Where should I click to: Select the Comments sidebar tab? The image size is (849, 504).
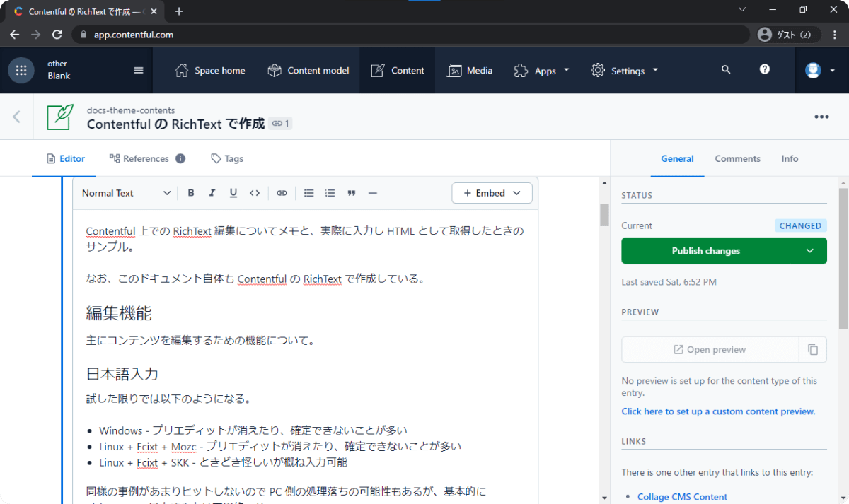click(737, 158)
